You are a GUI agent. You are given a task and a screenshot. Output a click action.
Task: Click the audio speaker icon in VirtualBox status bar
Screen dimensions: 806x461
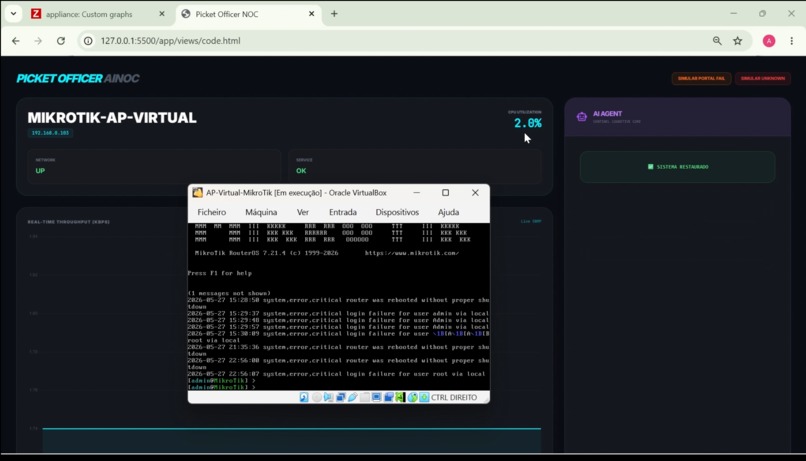[328, 397]
